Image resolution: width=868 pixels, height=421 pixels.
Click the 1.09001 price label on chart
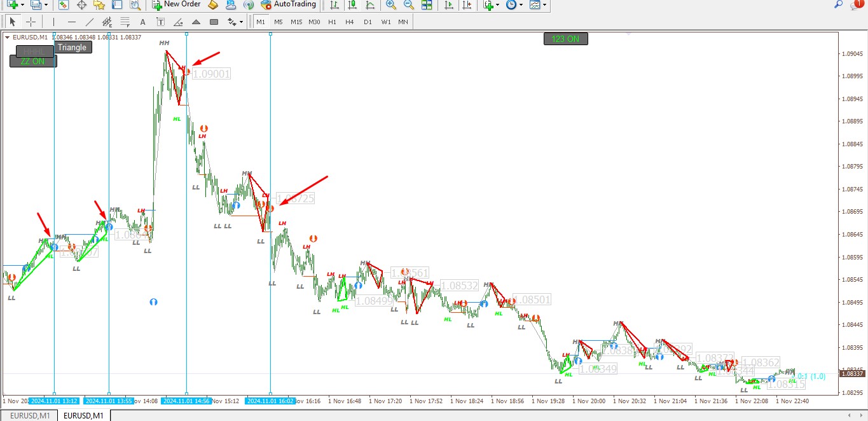click(x=210, y=74)
